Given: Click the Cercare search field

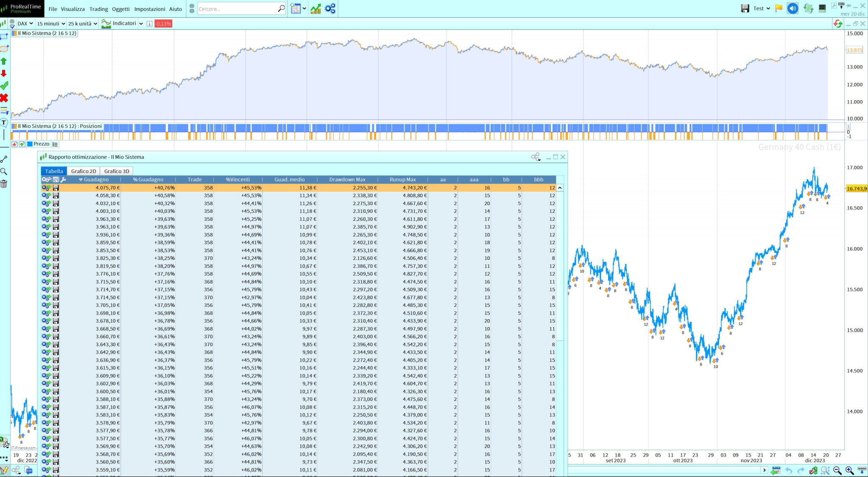Looking at the screenshot, I should pyautogui.click(x=237, y=8).
